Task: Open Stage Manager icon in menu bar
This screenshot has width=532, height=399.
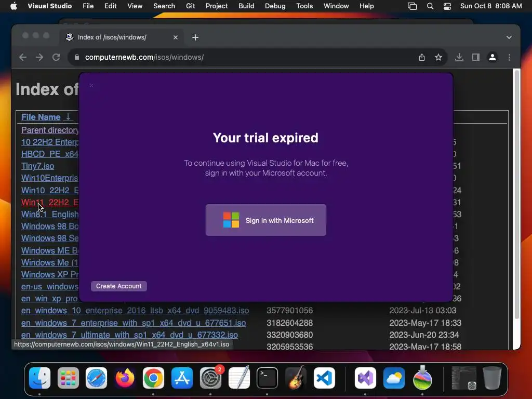Action: (412, 6)
